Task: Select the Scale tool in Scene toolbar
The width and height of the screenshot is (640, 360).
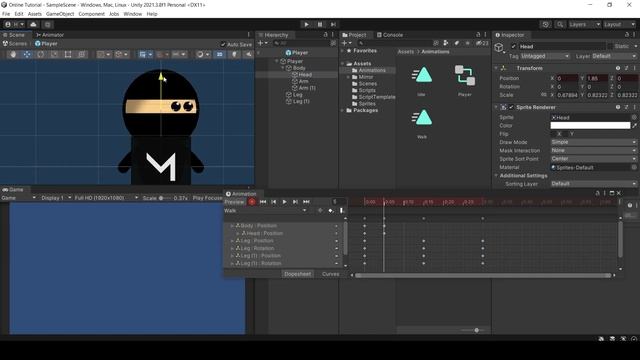Action: tap(54, 54)
